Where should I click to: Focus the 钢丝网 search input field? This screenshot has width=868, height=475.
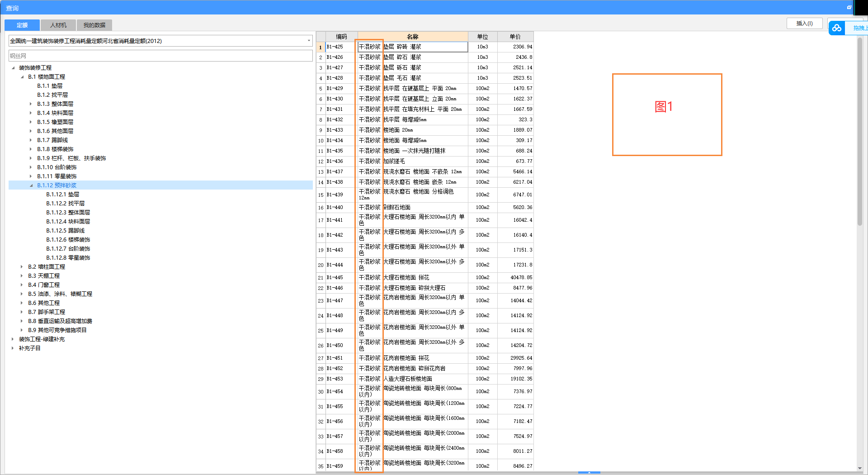[160, 56]
